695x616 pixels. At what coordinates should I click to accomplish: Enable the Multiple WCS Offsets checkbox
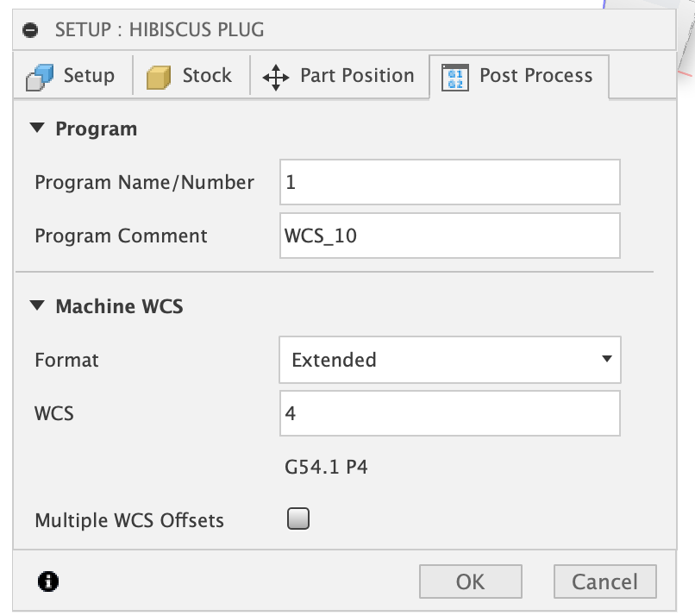coord(298,519)
